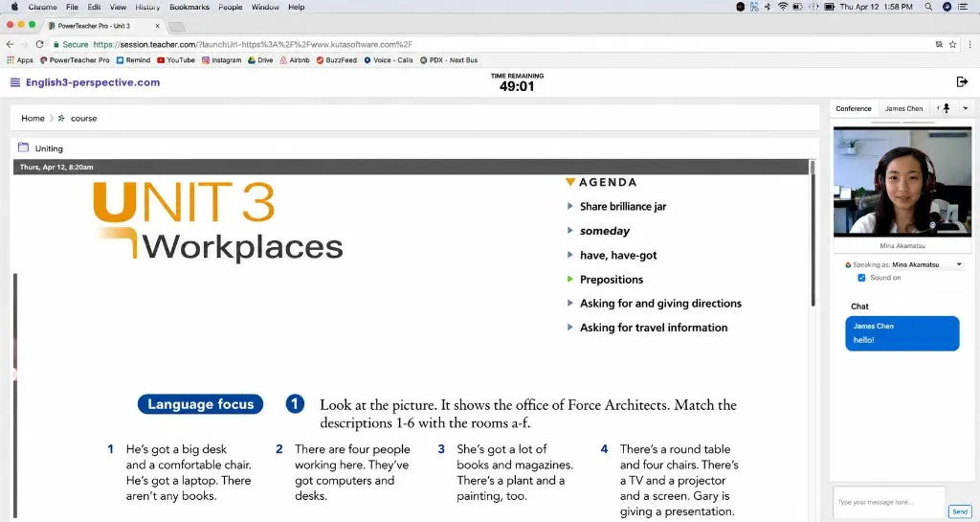Screen dimensions: 980x522
Task: Open the BuzzFeed bookmark
Action: click(x=336, y=60)
